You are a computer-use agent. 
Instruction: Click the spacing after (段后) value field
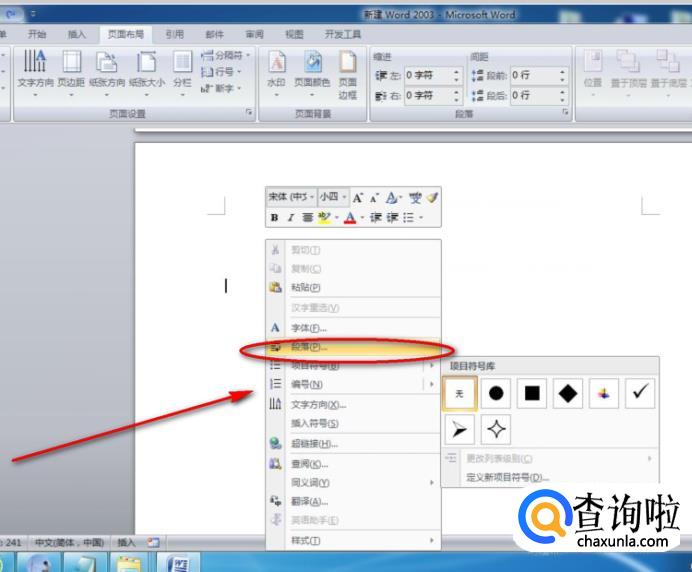(534, 95)
